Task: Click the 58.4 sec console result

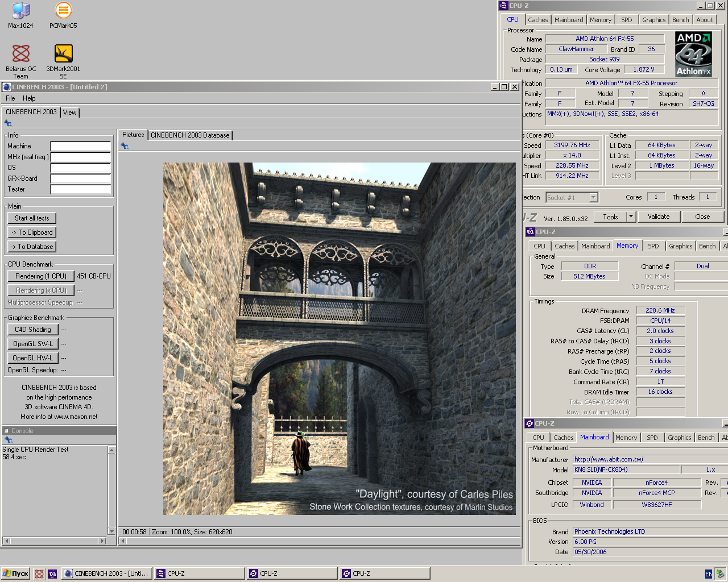Action: tap(14, 457)
